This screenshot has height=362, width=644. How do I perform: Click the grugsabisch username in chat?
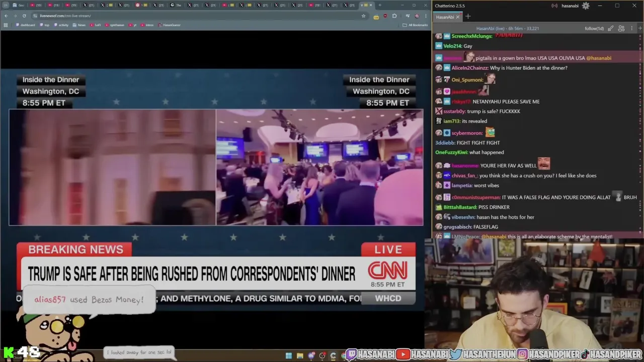point(457,227)
